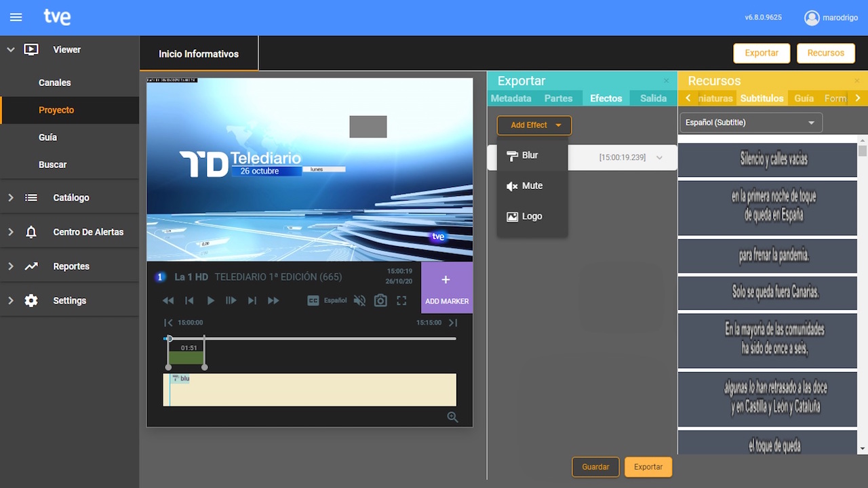The image size is (868, 488).
Task: Open marodrigo user account avatar
Action: pyautogui.click(x=812, y=18)
